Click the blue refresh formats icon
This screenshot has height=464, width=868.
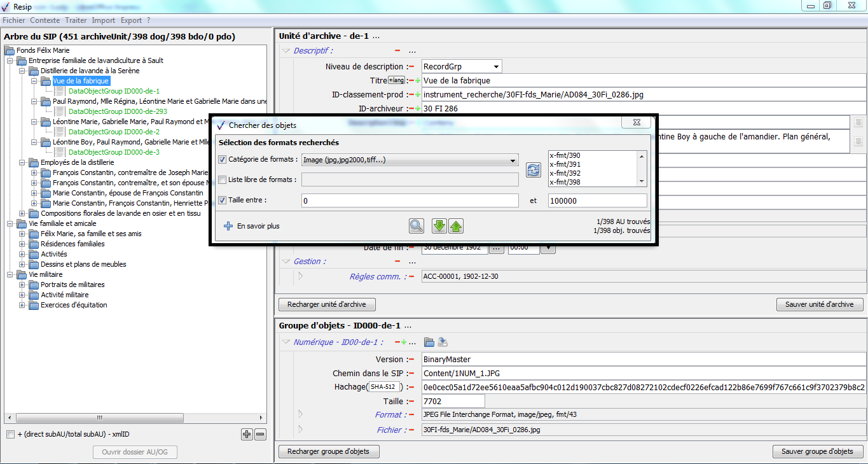[533, 169]
